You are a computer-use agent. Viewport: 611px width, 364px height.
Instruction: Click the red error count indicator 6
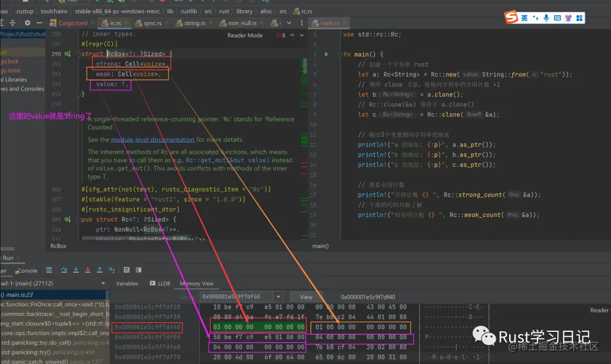point(281,35)
